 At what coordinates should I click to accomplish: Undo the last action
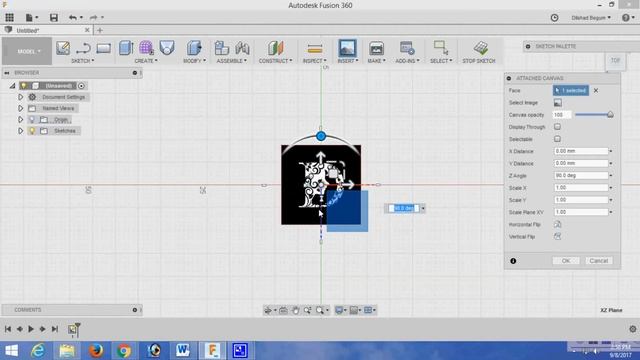coord(73,18)
